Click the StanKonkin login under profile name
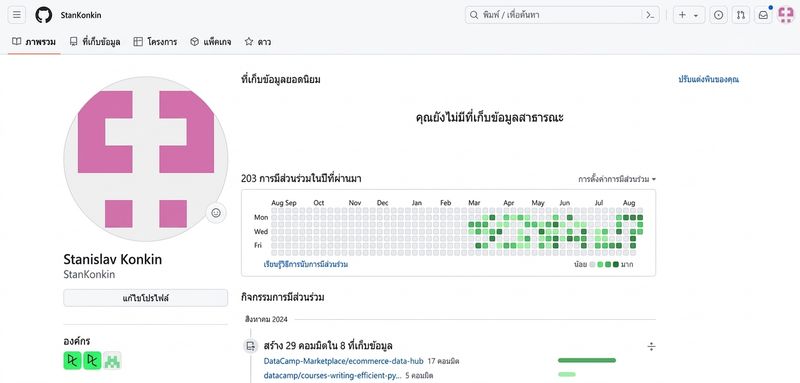The width and height of the screenshot is (800, 383). click(x=89, y=274)
